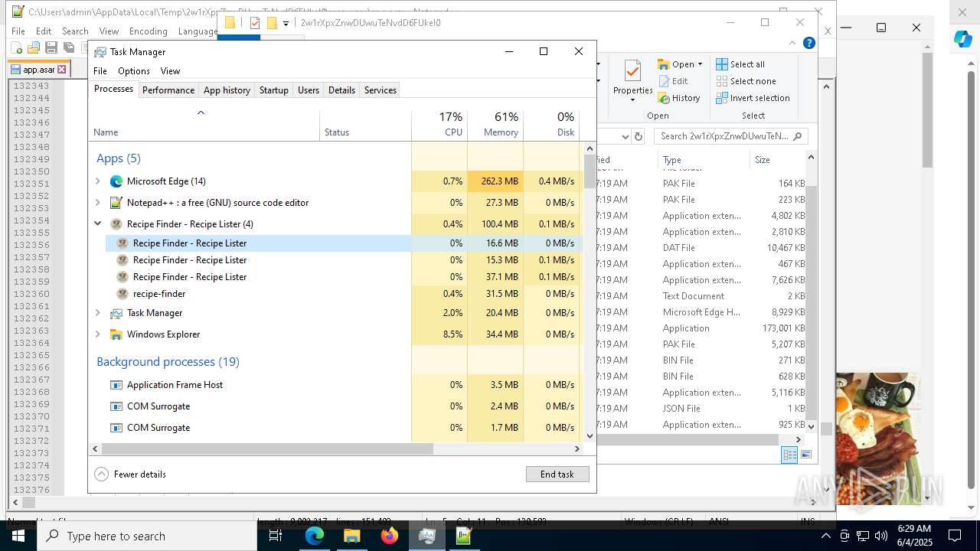Switch to the Services tab
Viewport: 980px width, 551px height.
381,90
